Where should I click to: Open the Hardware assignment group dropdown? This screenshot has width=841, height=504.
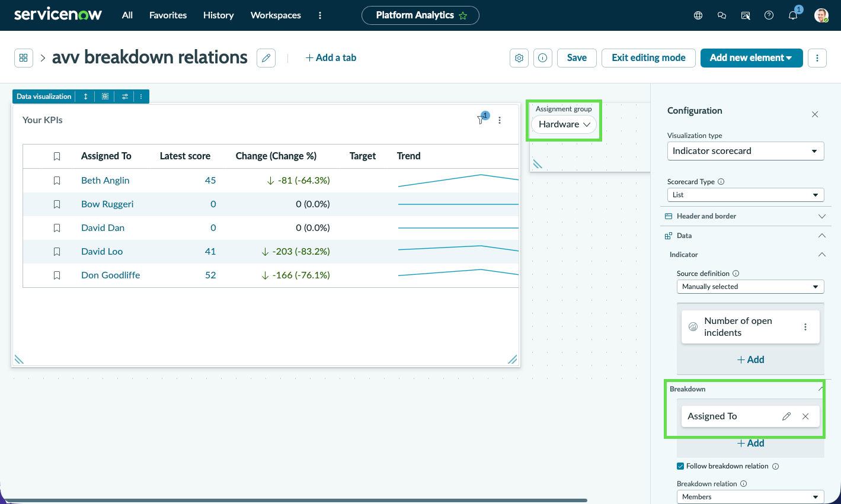(x=564, y=124)
